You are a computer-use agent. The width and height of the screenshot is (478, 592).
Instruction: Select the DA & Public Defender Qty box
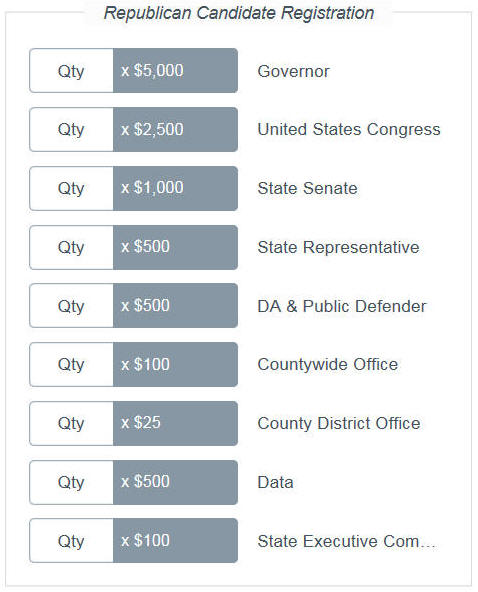click(71, 305)
